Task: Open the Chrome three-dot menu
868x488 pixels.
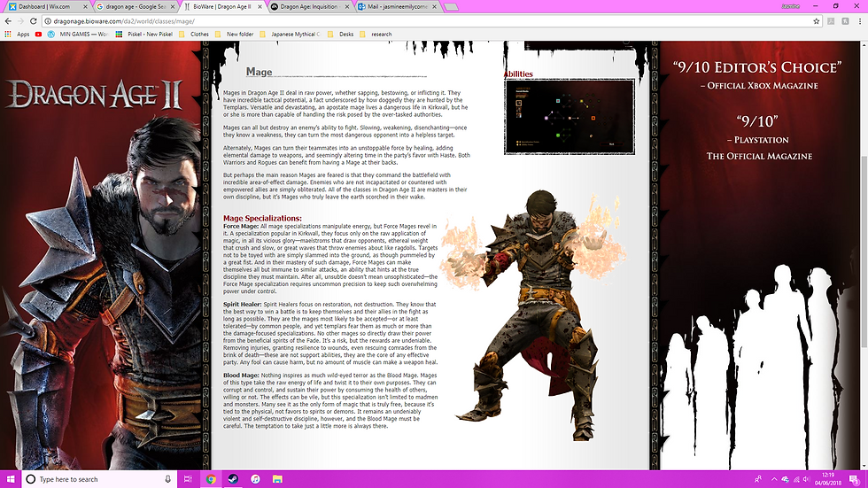Action: pyautogui.click(x=860, y=21)
